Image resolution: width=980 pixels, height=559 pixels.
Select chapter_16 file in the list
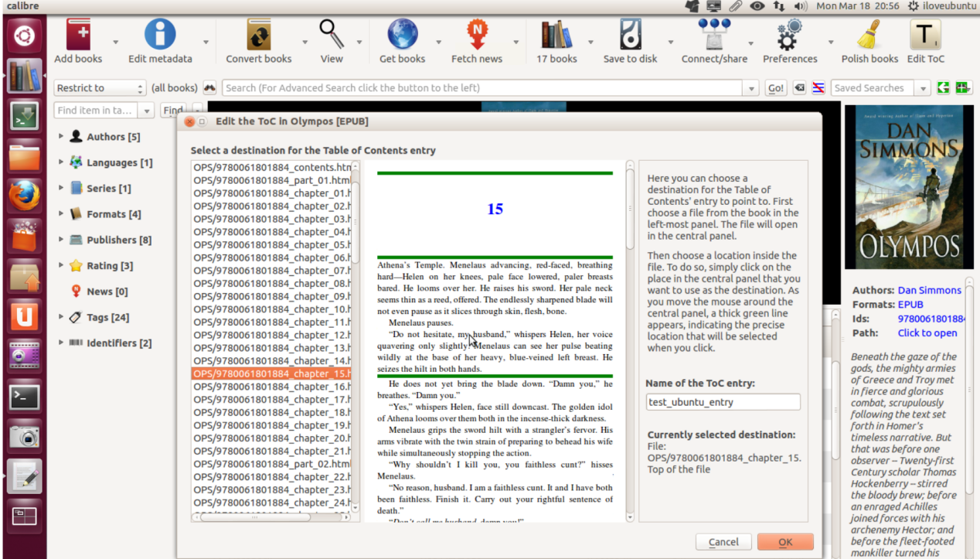[x=272, y=387]
